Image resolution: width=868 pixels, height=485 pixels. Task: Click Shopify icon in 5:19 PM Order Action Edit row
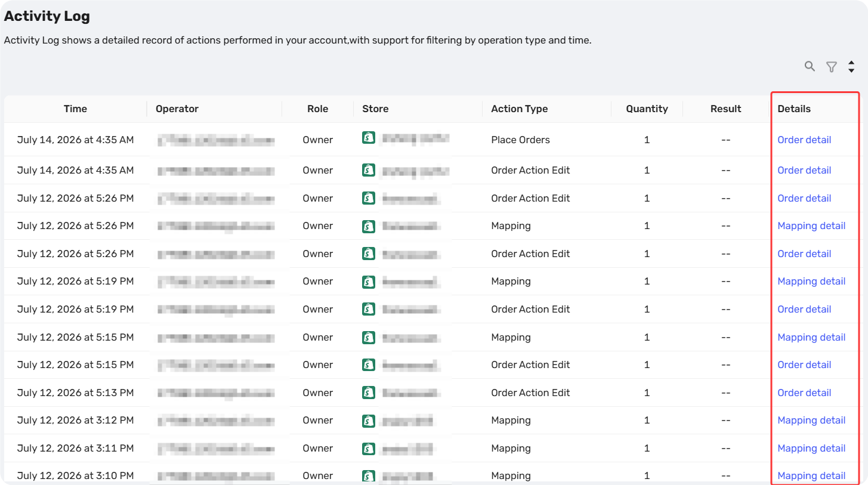(x=369, y=308)
